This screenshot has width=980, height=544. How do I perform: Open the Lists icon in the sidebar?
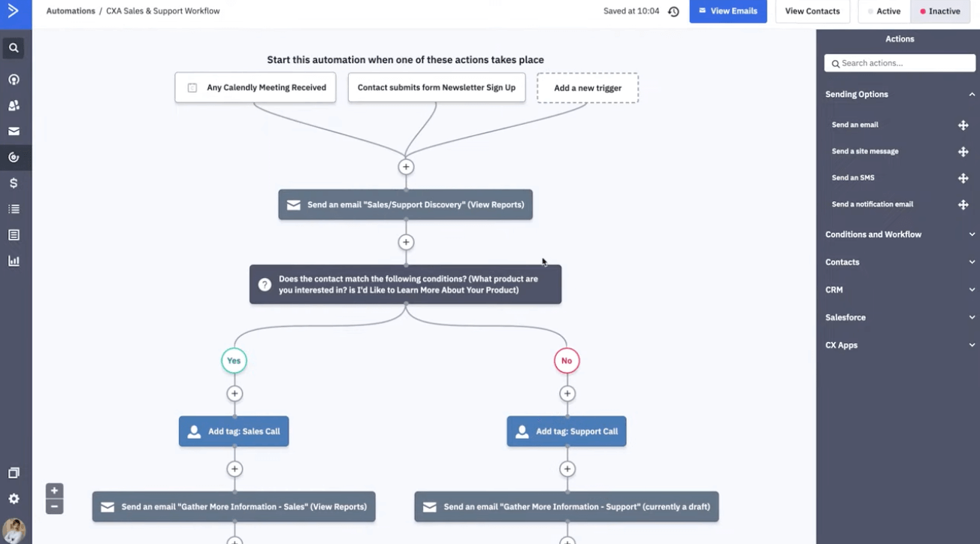[x=15, y=208]
